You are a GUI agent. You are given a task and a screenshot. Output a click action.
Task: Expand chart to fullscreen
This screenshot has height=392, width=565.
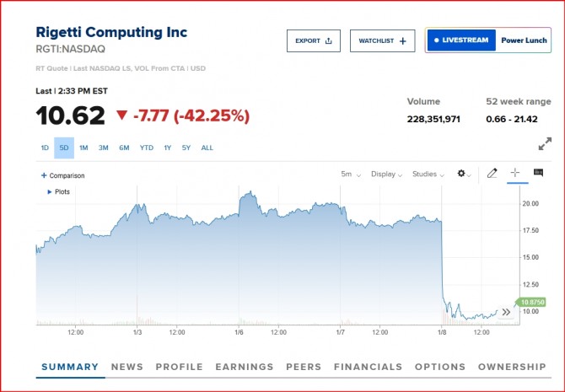[x=545, y=144]
